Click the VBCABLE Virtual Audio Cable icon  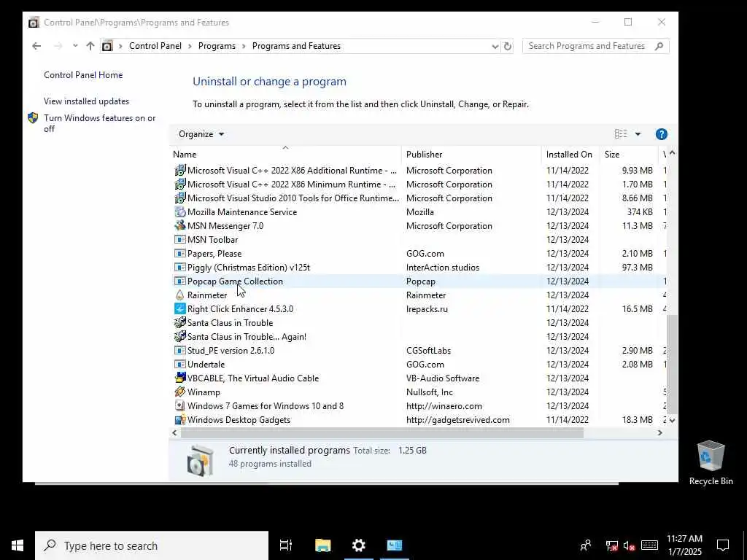tap(179, 378)
